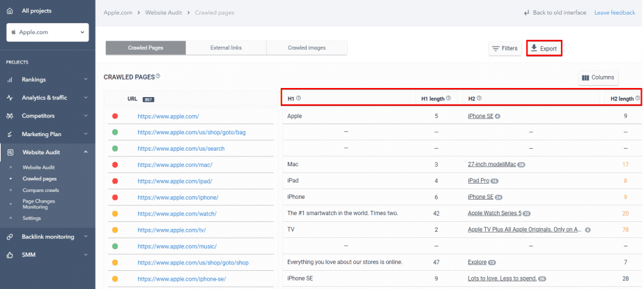Viewport: 644px width, 289px height.
Task: Click the H1 length help icon
Action: [x=449, y=98]
